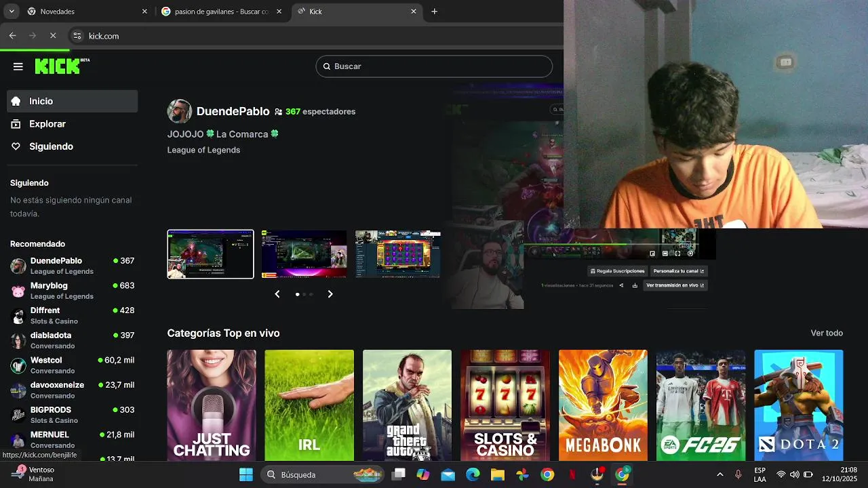868x488 pixels.
Task: Switch to the Kick browser tab
Action: point(357,12)
